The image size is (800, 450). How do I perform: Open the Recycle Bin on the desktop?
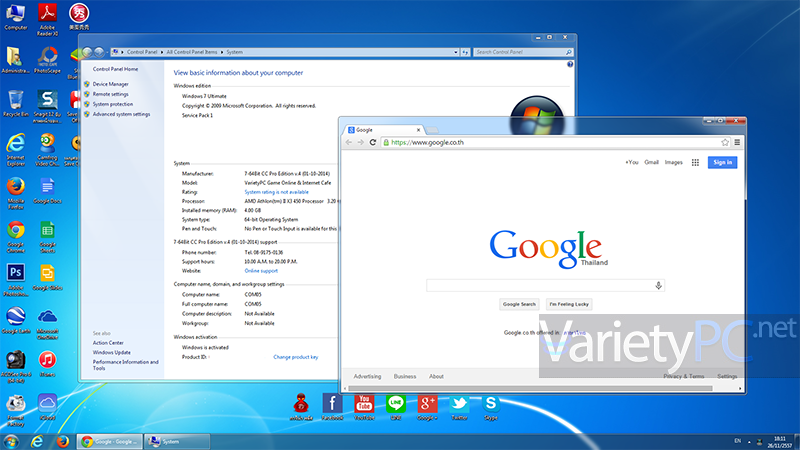(16, 100)
